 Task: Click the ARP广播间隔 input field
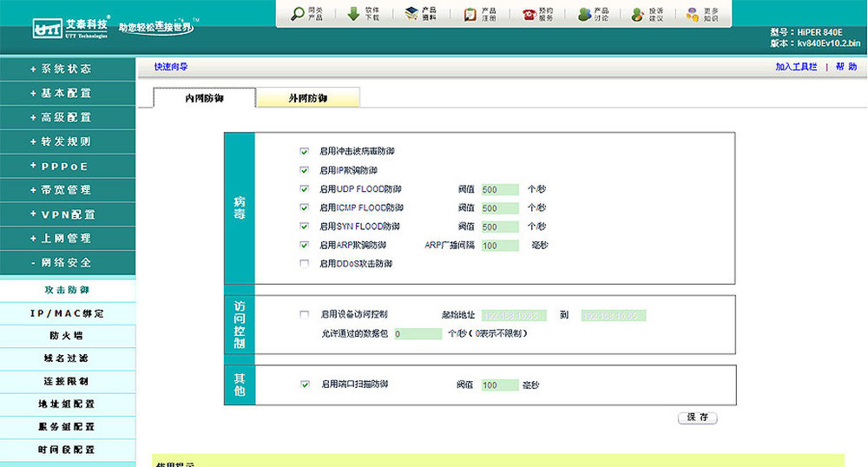(x=500, y=246)
